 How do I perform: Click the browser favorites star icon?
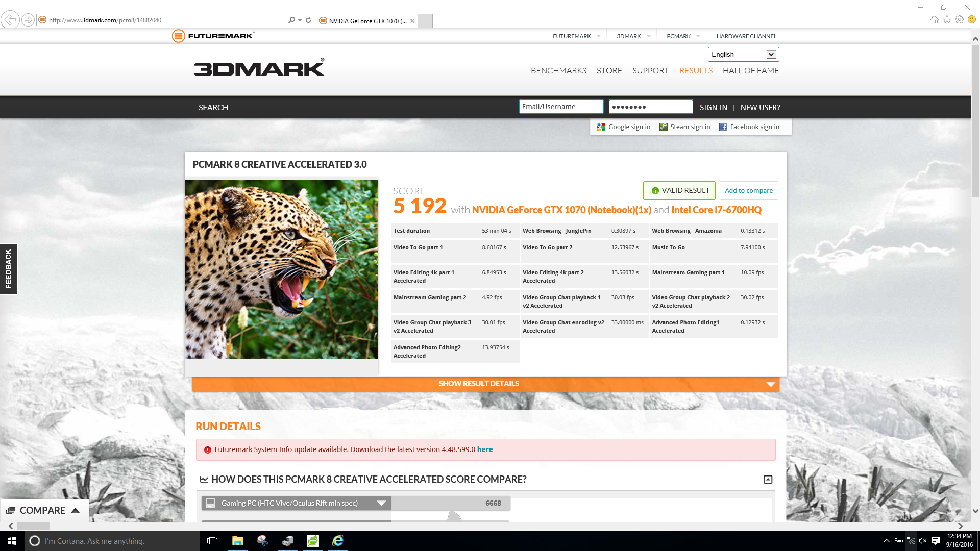point(947,20)
